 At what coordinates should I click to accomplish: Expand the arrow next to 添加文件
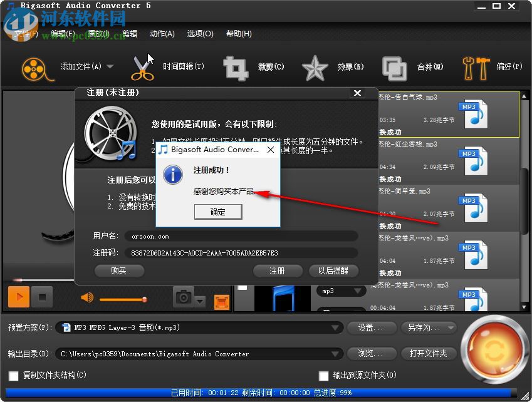[109, 67]
